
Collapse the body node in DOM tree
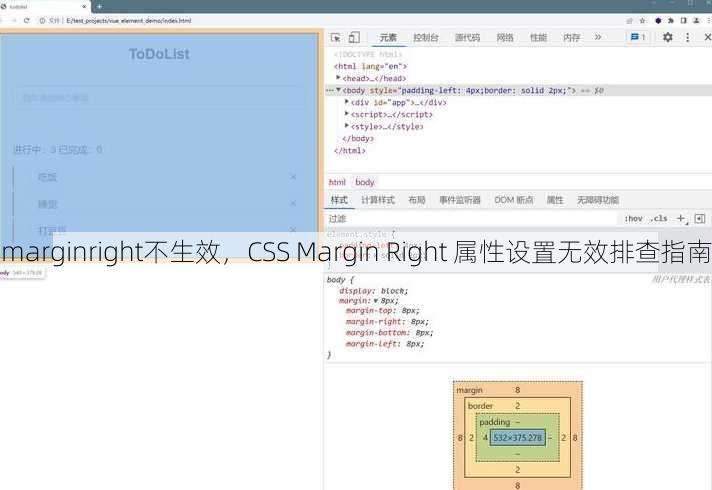338,90
